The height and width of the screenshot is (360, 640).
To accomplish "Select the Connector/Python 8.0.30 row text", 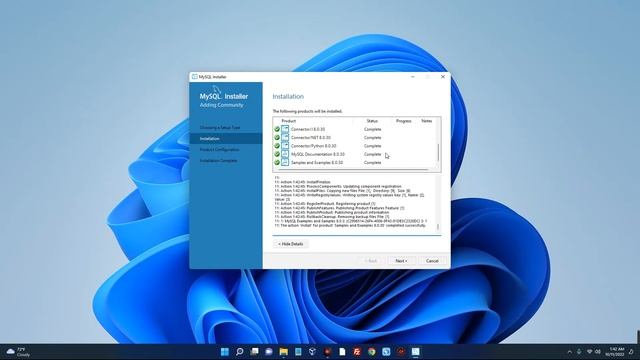I will click(313, 146).
